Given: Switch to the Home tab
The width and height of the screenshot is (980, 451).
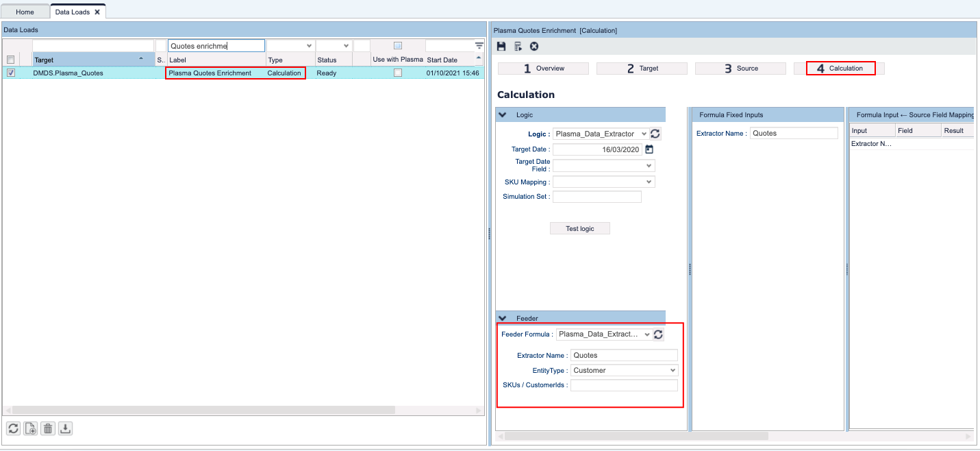Looking at the screenshot, I should tap(25, 12).
